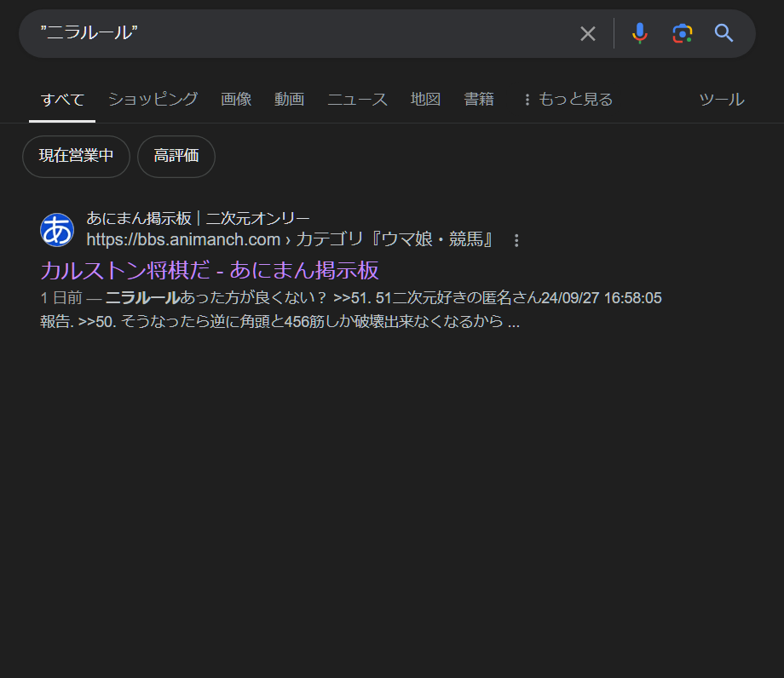
Task: Switch to the ニュース tab
Action: [x=357, y=100]
